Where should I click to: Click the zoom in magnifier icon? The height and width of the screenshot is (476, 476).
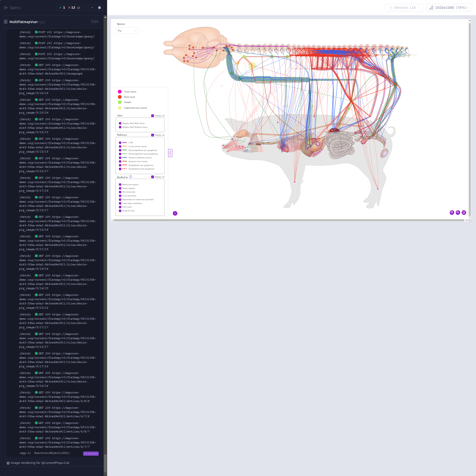tap(452, 212)
